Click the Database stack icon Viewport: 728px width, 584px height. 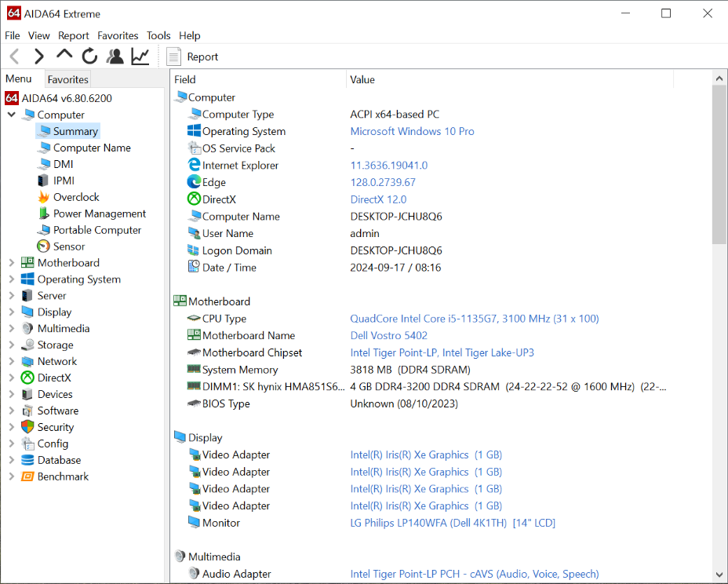27,460
